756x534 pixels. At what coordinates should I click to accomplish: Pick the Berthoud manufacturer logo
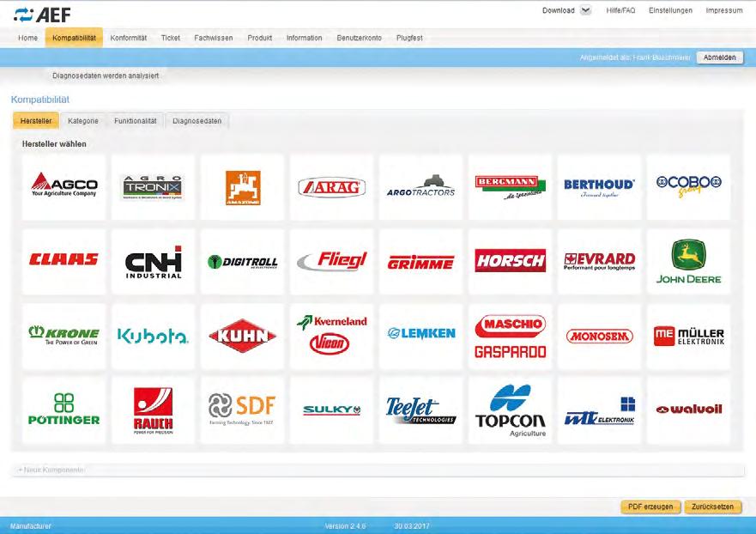(x=599, y=187)
